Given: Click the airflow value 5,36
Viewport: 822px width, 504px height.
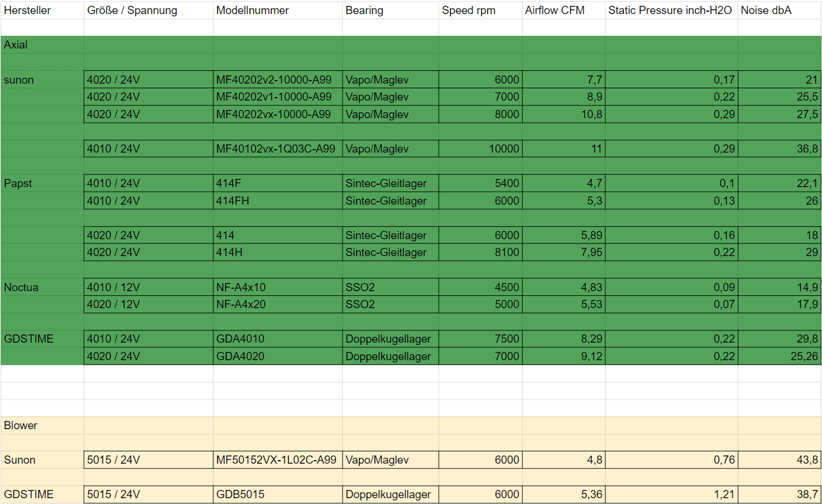Looking at the screenshot, I should tap(564, 495).
